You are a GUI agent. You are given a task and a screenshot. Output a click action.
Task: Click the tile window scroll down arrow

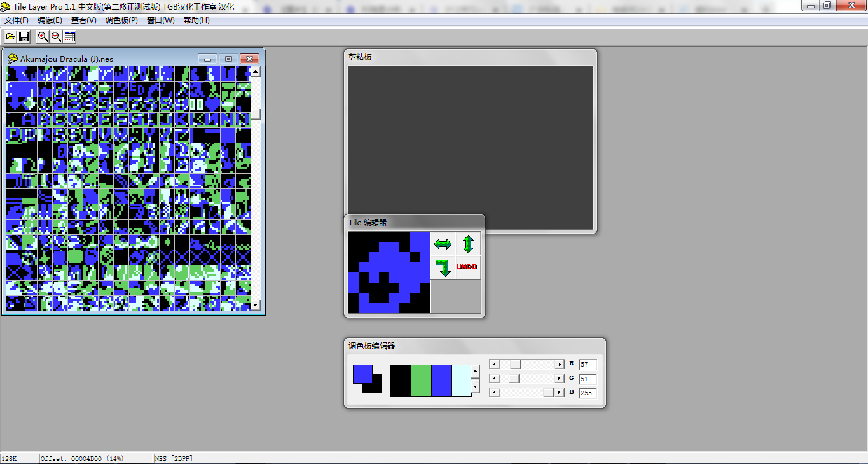click(x=256, y=306)
